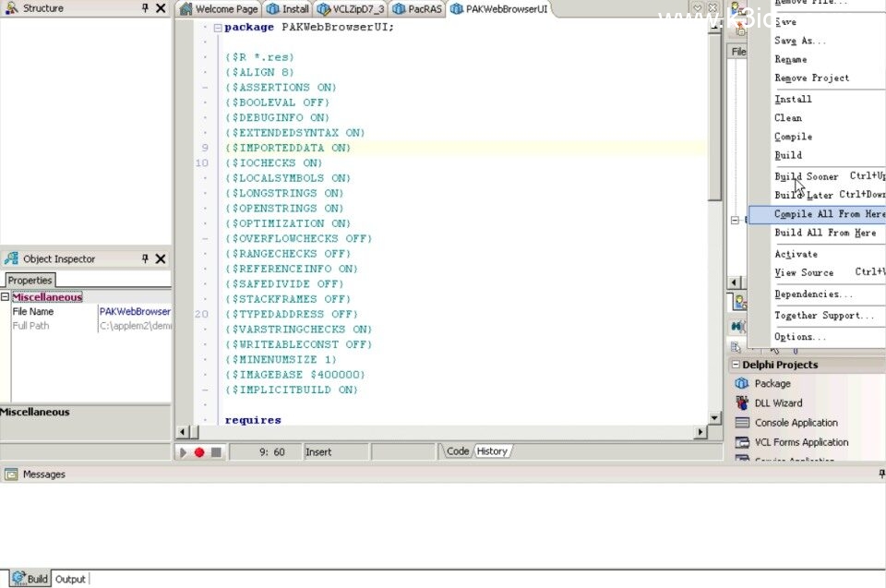Screen dimensions: 886x588
Task: Click the macro stop button
Action: point(216,452)
